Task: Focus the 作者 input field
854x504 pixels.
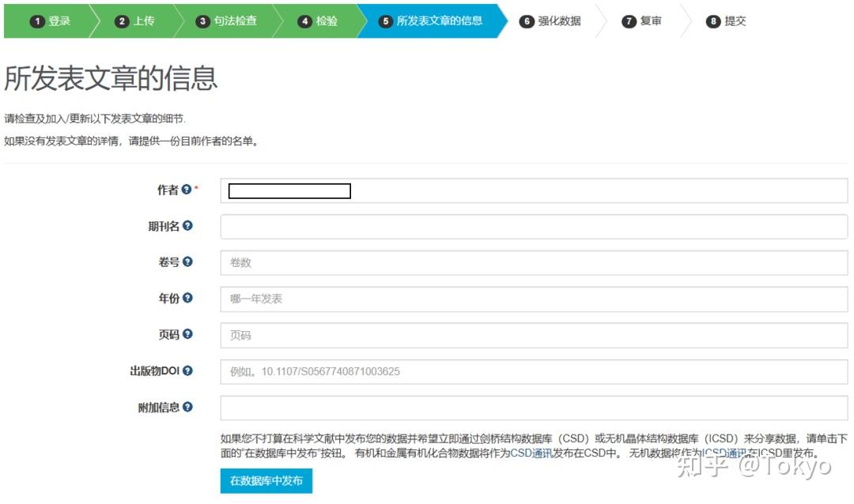Action: pyautogui.click(x=534, y=190)
